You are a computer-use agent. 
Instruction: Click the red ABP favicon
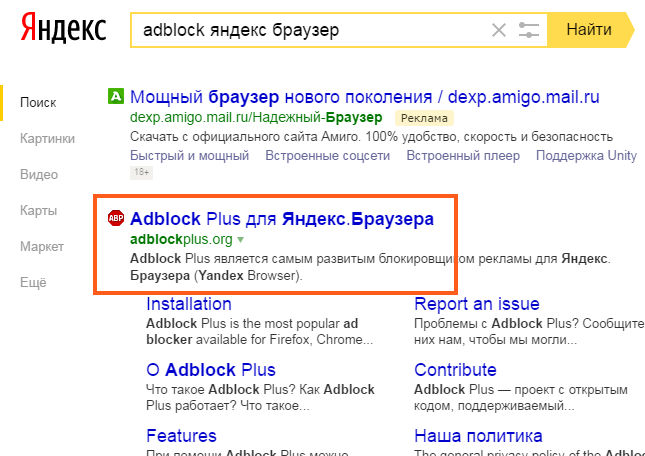click(116, 218)
